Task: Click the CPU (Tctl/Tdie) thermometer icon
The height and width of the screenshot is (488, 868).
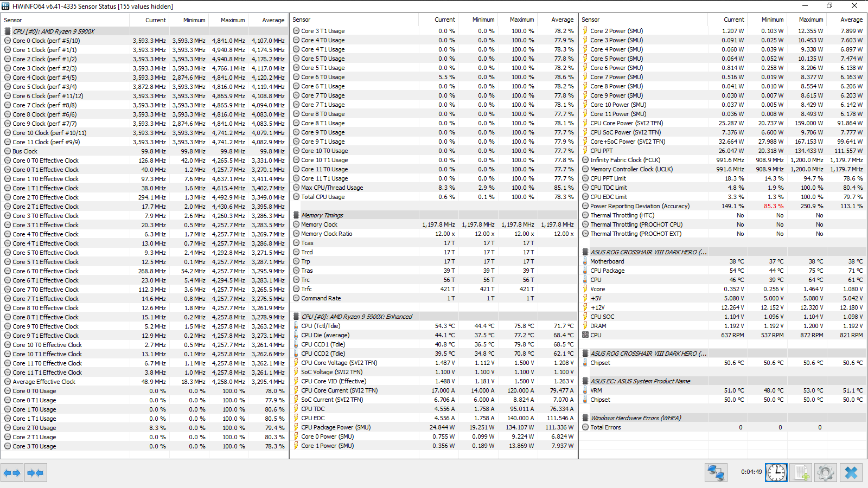Action: pyautogui.click(x=296, y=326)
